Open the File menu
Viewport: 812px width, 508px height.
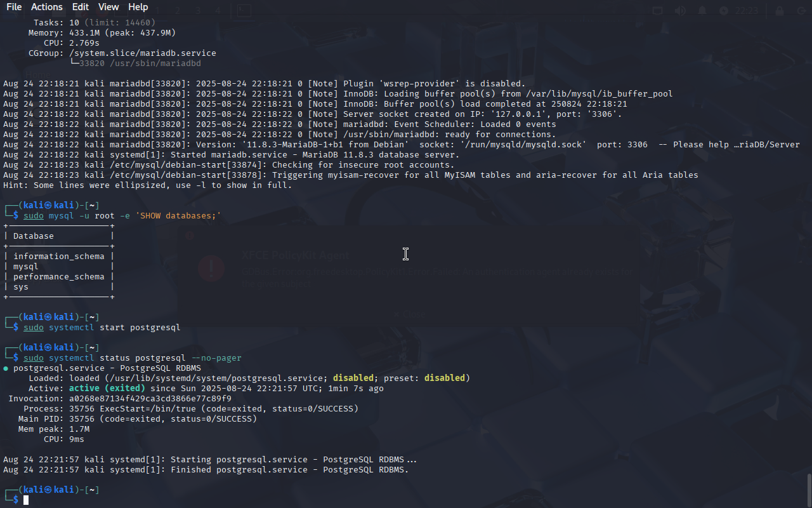click(x=14, y=7)
